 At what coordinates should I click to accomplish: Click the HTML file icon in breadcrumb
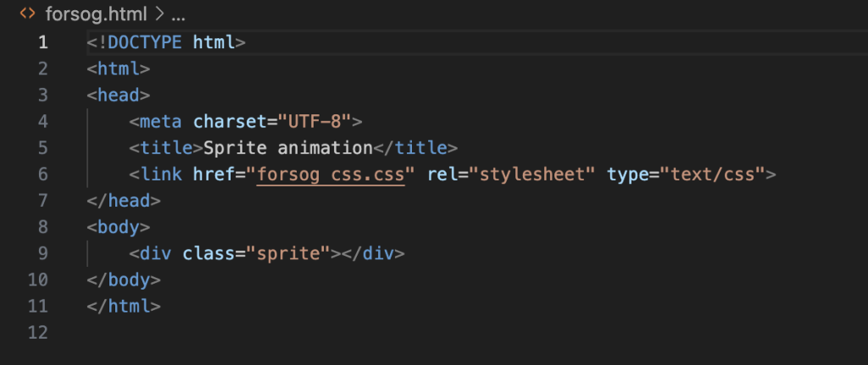point(27,14)
